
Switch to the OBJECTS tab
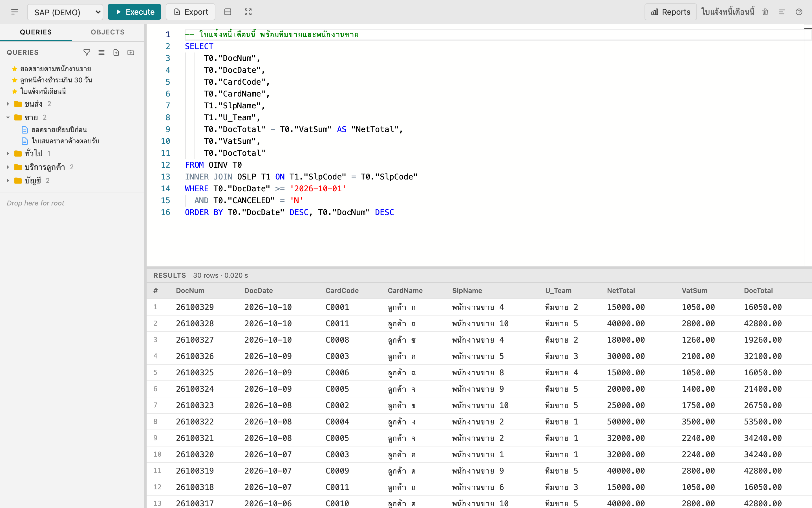tap(108, 32)
